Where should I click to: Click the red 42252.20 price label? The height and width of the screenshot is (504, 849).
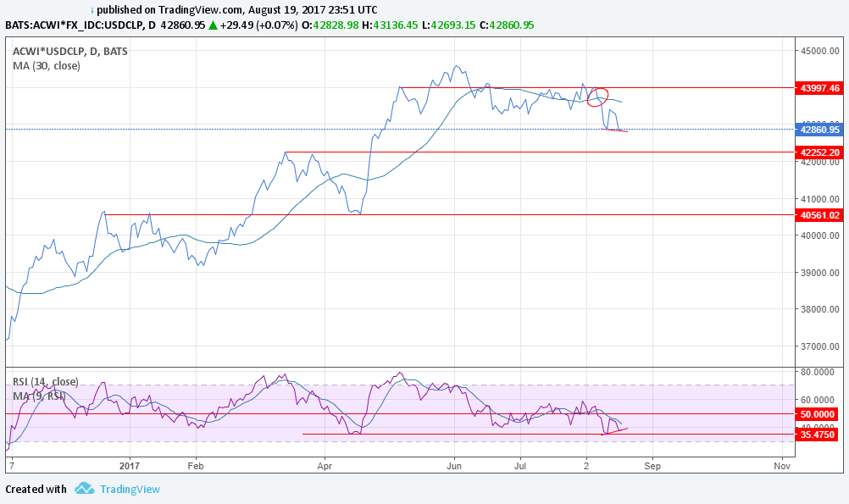click(x=819, y=152)
